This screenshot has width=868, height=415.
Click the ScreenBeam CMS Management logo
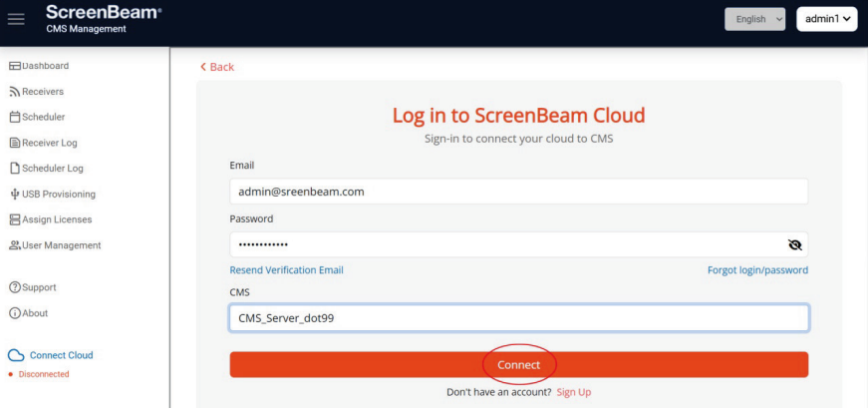[x=104, y=19]
